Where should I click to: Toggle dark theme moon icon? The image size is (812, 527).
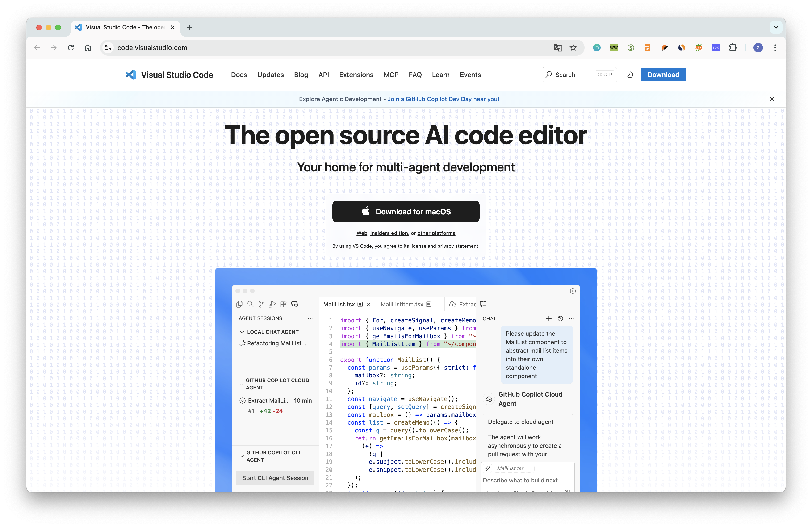630,75
